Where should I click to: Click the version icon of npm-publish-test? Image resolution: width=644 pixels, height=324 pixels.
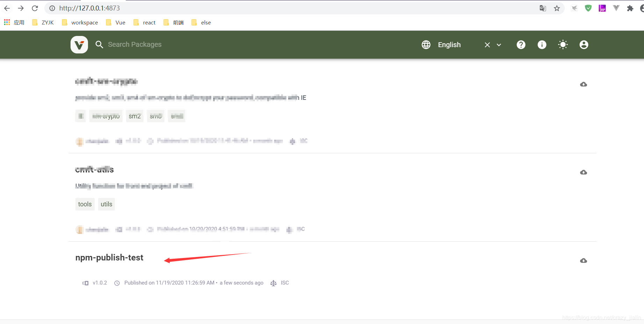coord(85,283)
